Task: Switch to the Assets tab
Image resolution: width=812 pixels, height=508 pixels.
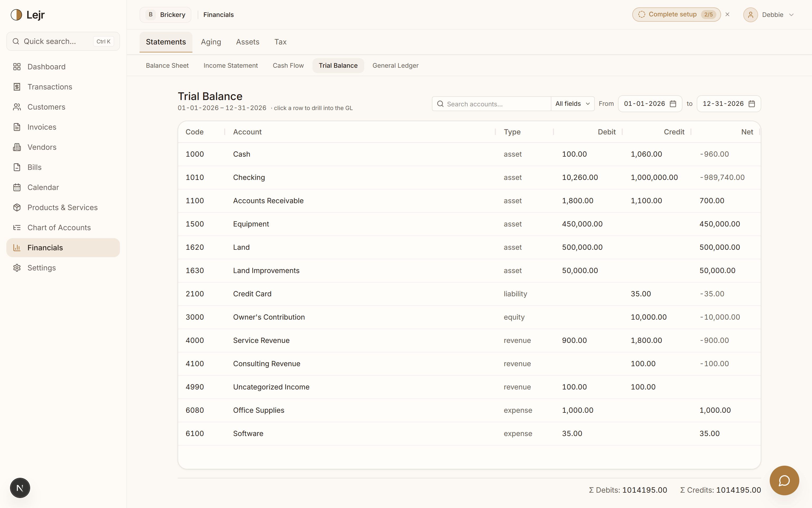Action: [x=248, y=42]
